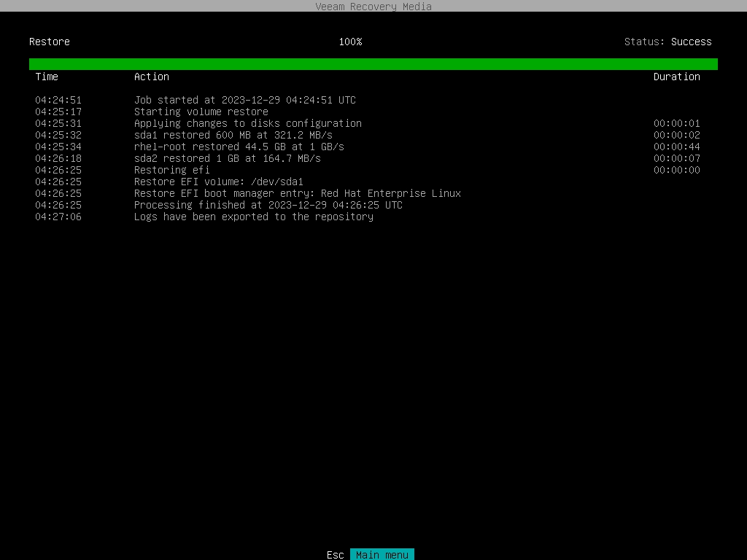
Task: Select the EFI boot manager entry row
Action: pyautogui.click(x=297, y=193)
